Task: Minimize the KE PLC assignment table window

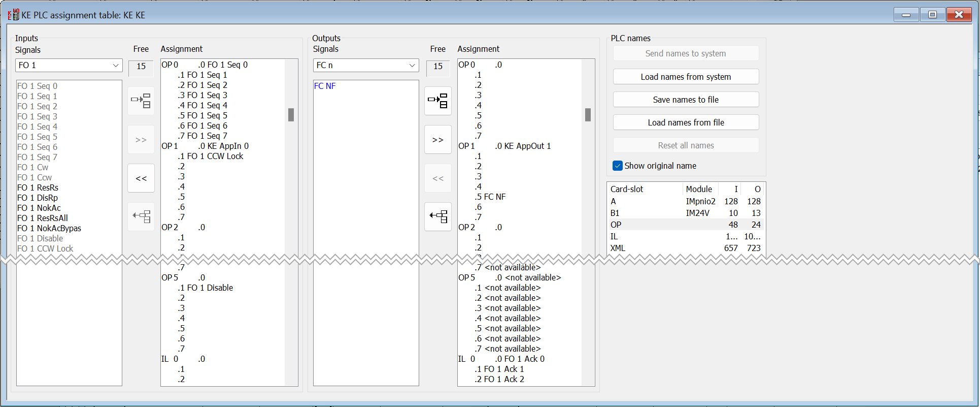Action: [x=906, y=15]
